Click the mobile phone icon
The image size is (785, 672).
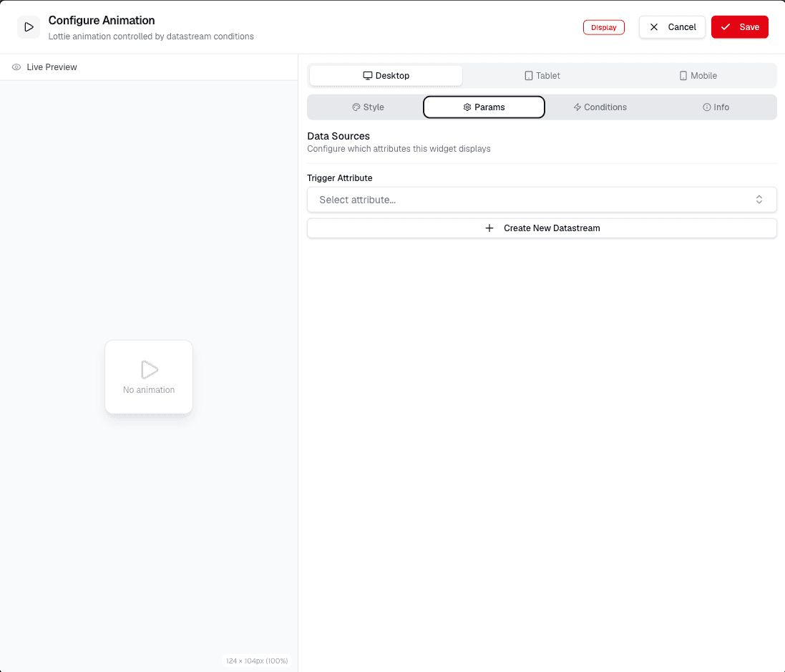coord(683,76)
